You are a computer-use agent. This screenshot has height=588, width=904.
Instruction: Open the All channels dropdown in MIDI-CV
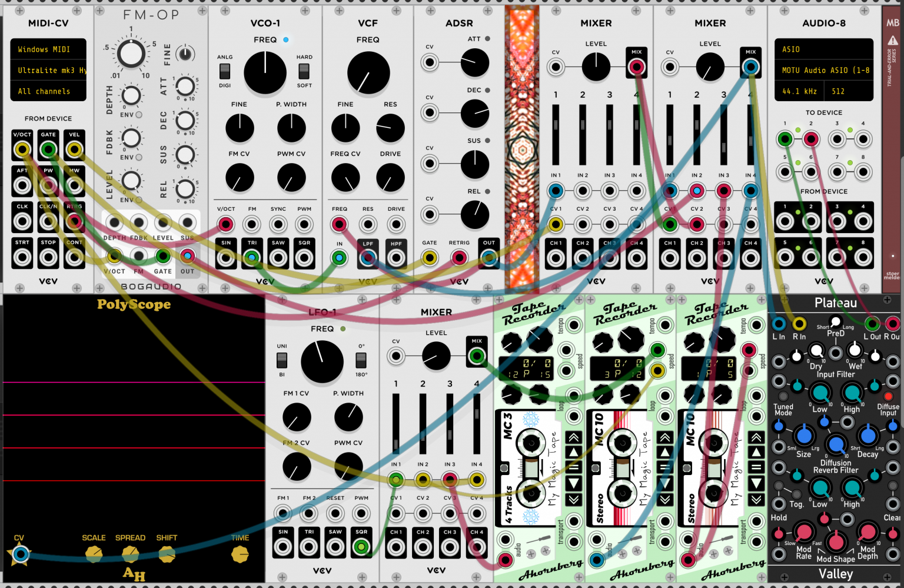click(x=48, y=91)
